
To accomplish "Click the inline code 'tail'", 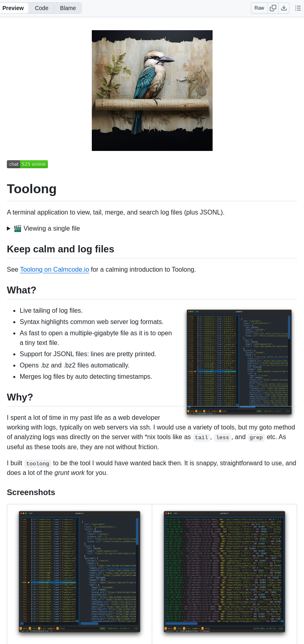I will point(201,437).
